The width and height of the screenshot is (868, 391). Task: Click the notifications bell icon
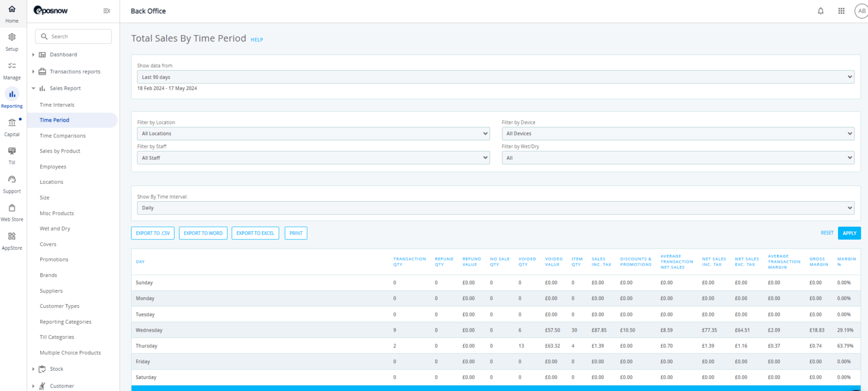pos(821,11)
